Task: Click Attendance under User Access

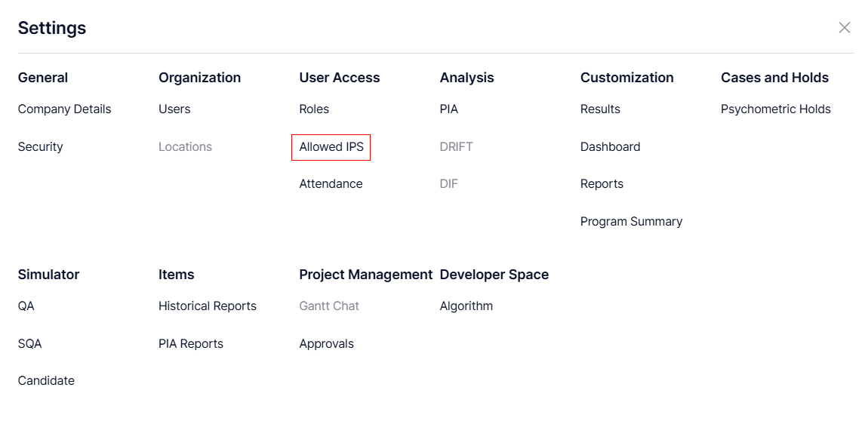Action: pyautogui.click(x=331, y=184)
